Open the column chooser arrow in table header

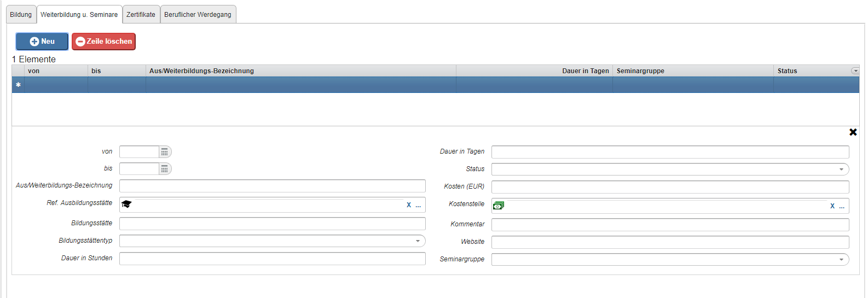pyautogui.click(x=855, y=71)
